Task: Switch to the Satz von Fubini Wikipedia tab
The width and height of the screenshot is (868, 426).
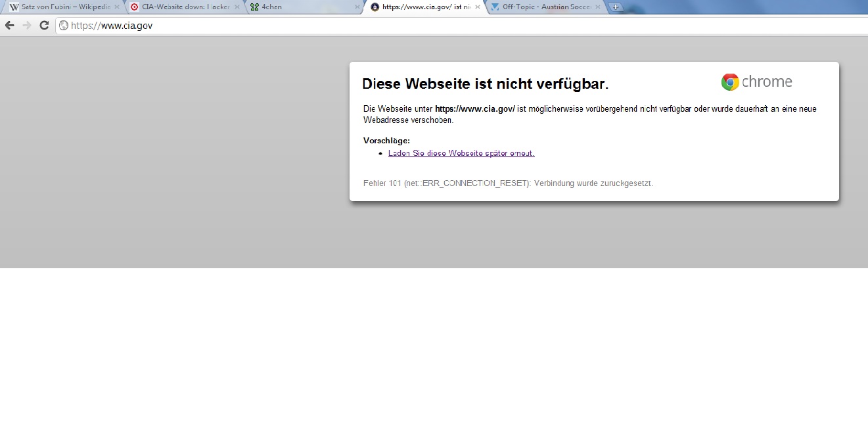Action: click(x=64, y=7)
